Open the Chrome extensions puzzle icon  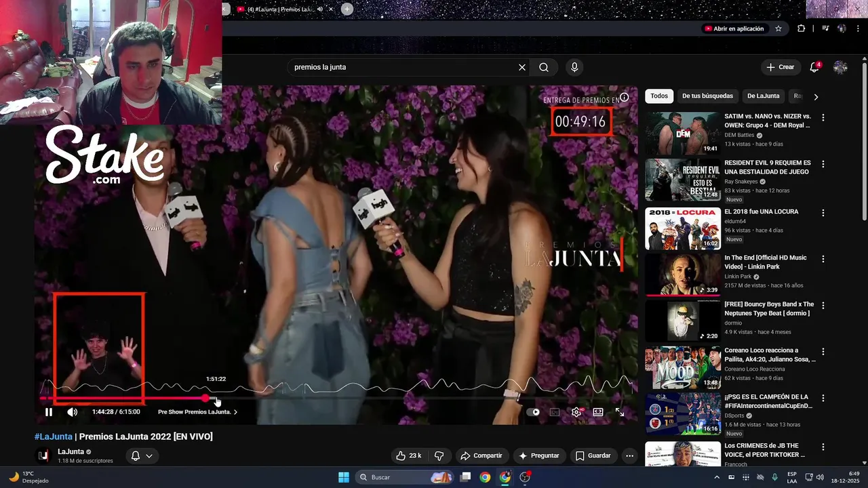[802, 28]
